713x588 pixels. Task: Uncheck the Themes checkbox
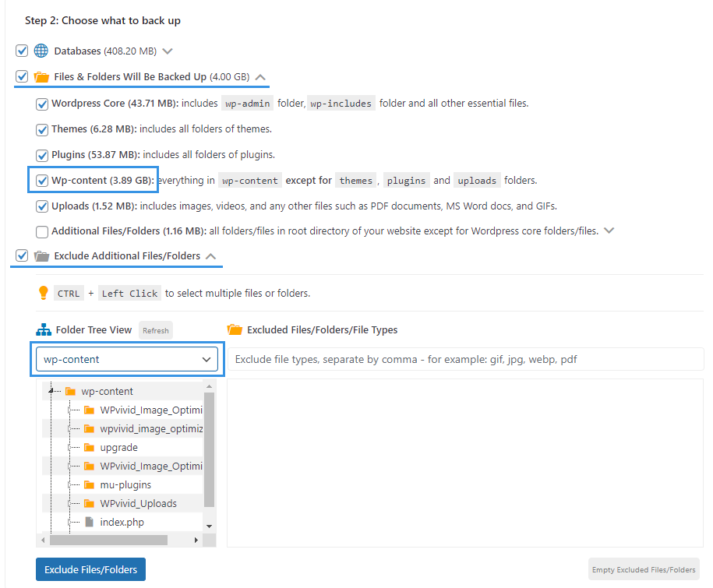coord(42,130)
